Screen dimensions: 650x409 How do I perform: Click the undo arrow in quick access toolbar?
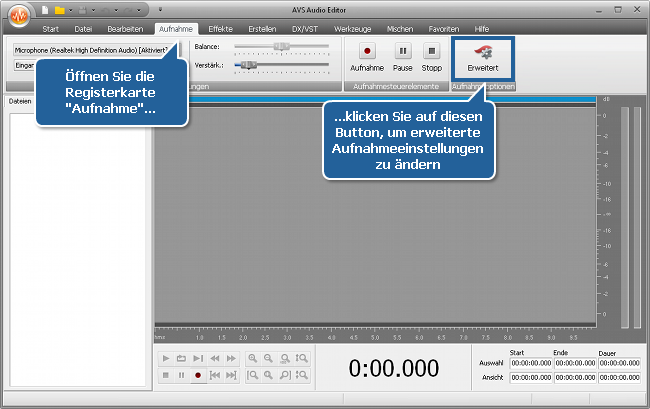pos(105,10)
